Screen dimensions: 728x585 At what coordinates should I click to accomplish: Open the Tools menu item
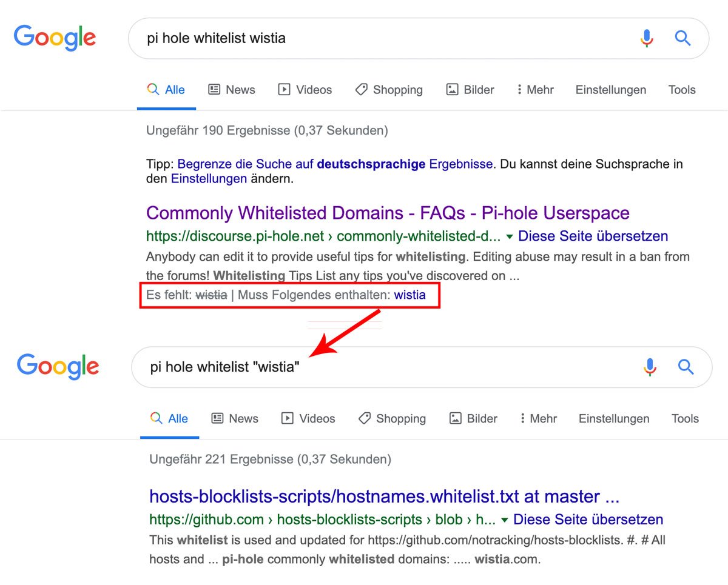coord(681,89)
